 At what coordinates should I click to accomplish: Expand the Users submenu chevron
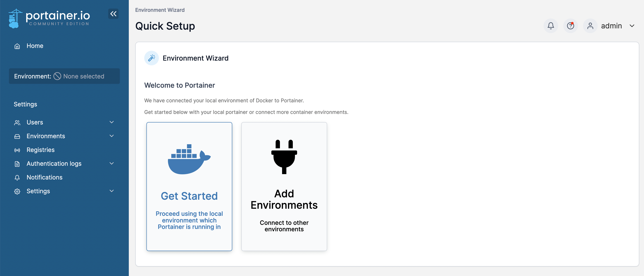click(x=111, y=122)
